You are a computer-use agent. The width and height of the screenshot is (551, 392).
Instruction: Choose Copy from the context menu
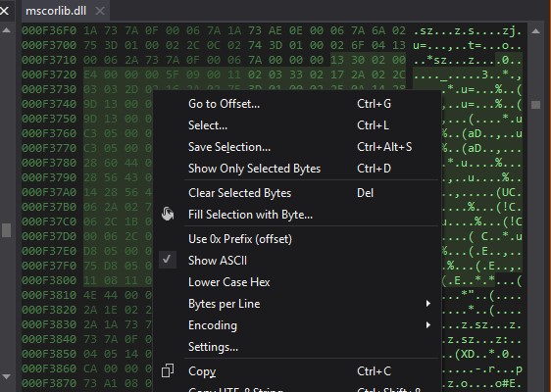point(297,371)
